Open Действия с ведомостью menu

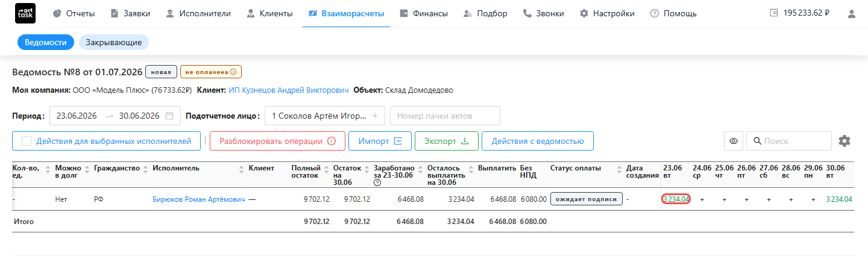pyautogui.click(x=538, y=141)
